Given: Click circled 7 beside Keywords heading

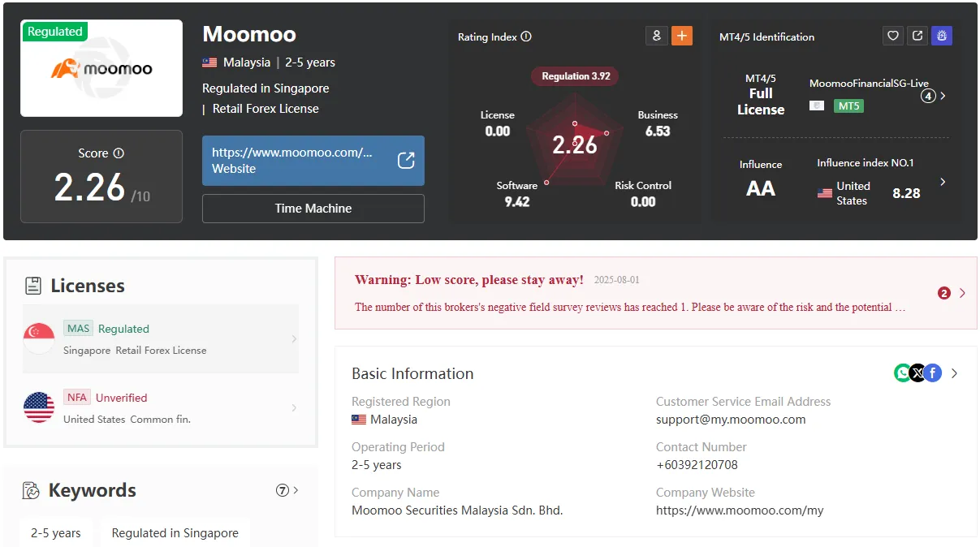Looking at the screenshot, I should 283,490.
